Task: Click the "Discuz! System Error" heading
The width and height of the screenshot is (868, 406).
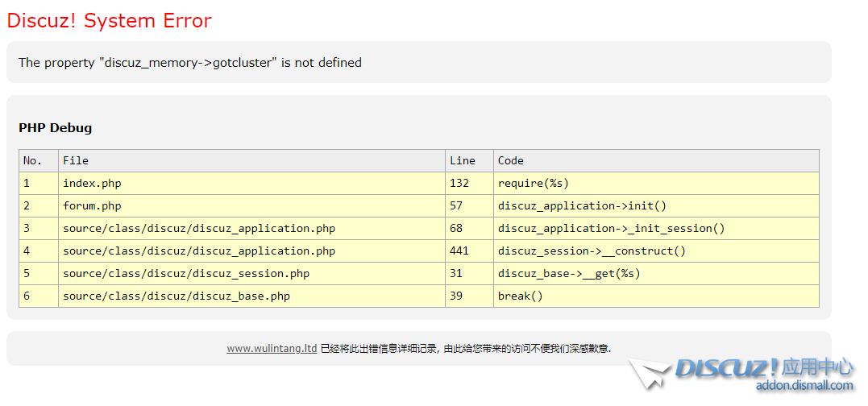Action: (x=109, y=21)
